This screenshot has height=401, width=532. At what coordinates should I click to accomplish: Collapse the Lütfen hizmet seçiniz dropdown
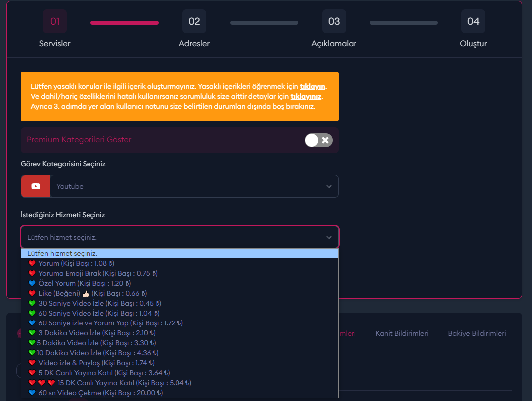[179, 237]
